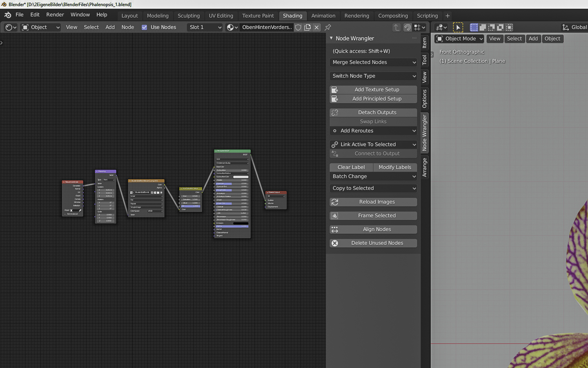
Task: Click the intersect selection mode icon
Action: [x=509, y=27]
